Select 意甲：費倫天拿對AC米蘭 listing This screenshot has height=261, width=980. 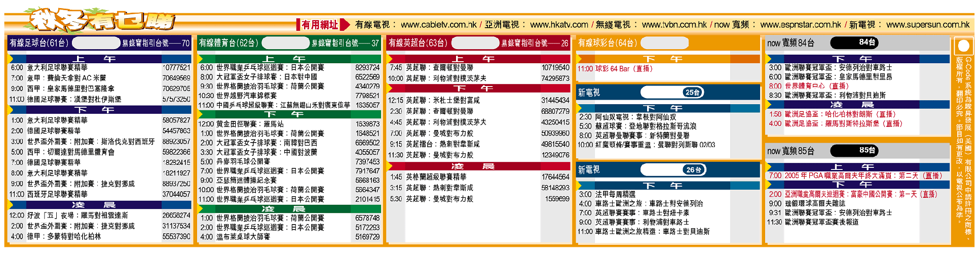point(66,78)
